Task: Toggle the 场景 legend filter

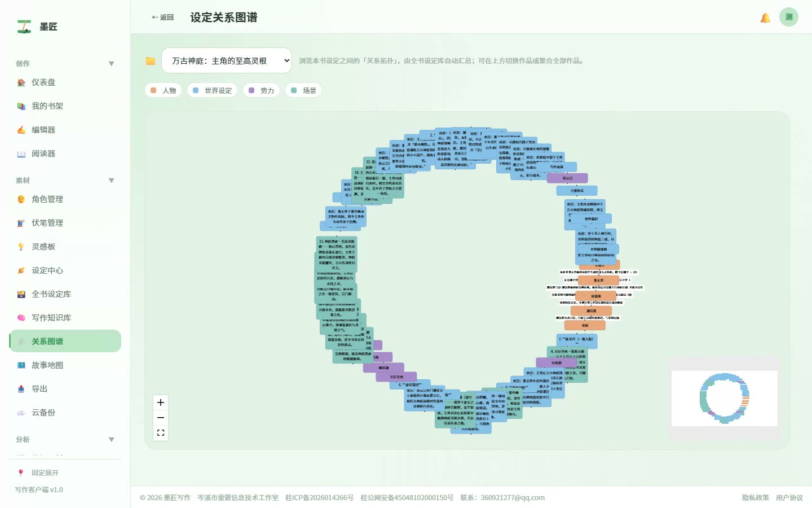Action: 303,90
